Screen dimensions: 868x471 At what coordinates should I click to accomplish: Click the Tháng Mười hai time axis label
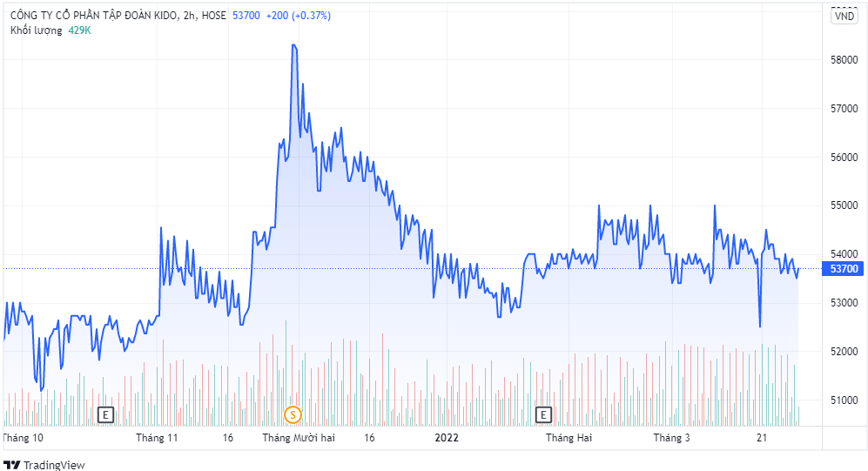pyautogui.click(x=299, y=438)
